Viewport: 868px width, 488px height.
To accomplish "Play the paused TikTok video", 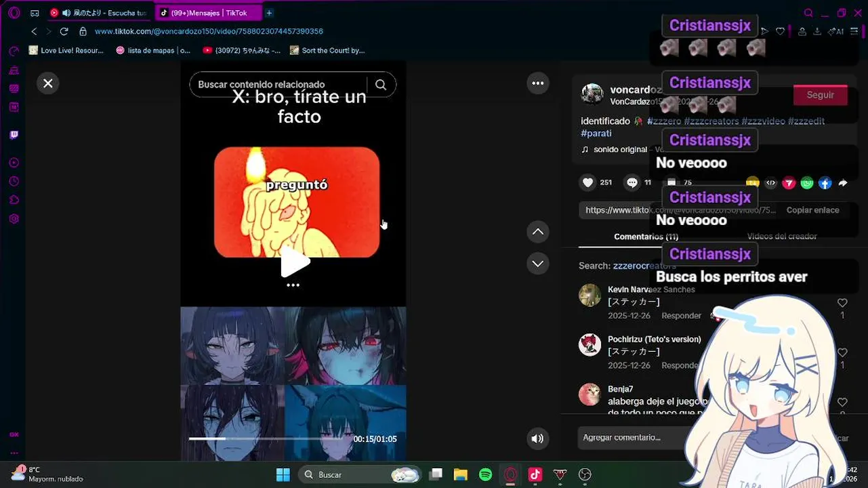I will pyautogui.click(x=295, y=262).
